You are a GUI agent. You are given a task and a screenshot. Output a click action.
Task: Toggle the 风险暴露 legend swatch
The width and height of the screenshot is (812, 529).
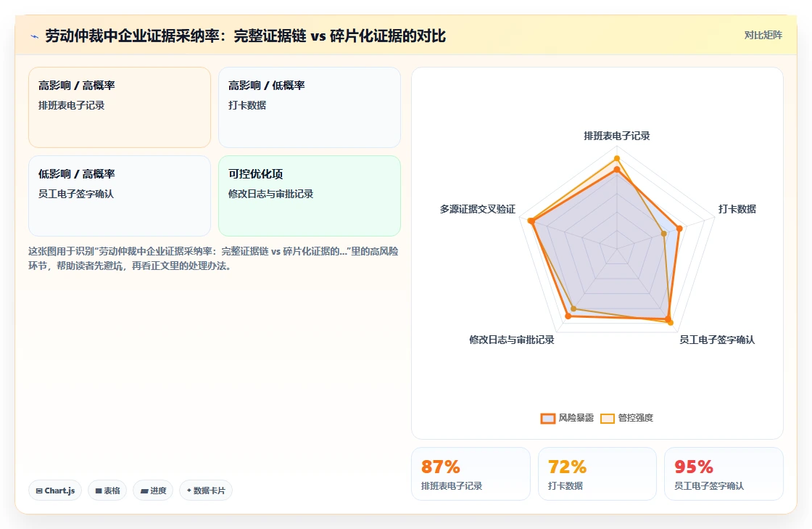[x=548, y=418]
